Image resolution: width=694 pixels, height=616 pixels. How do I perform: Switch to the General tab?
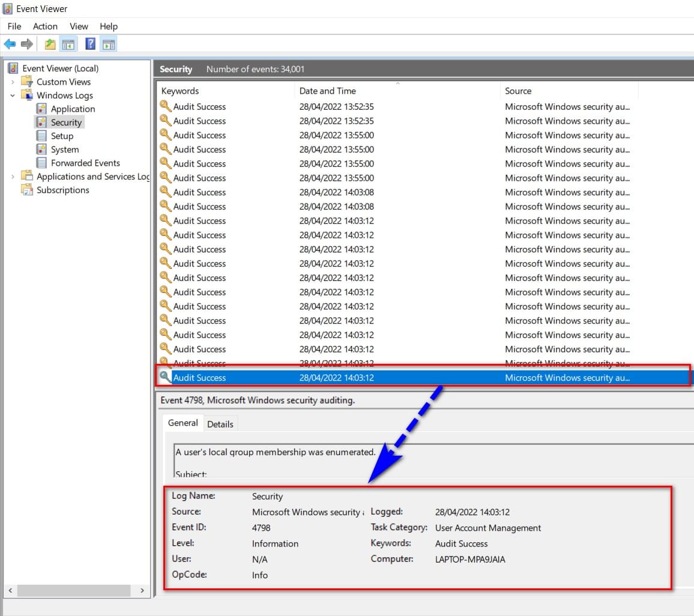click(x=183, y=423)
